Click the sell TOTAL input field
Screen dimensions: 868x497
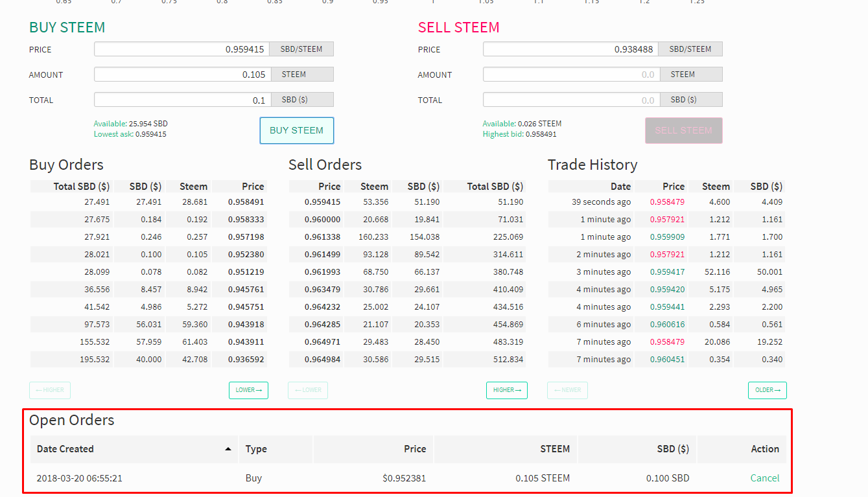click(571, 100)
